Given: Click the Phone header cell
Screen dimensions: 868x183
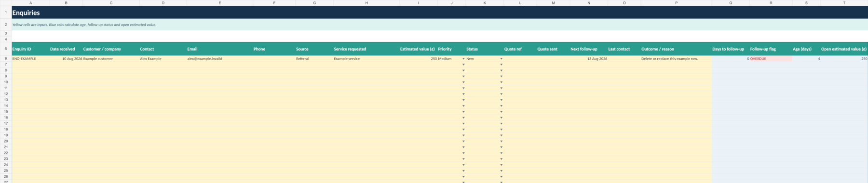Looking at the screenshot, I should [x=274, y=49].
